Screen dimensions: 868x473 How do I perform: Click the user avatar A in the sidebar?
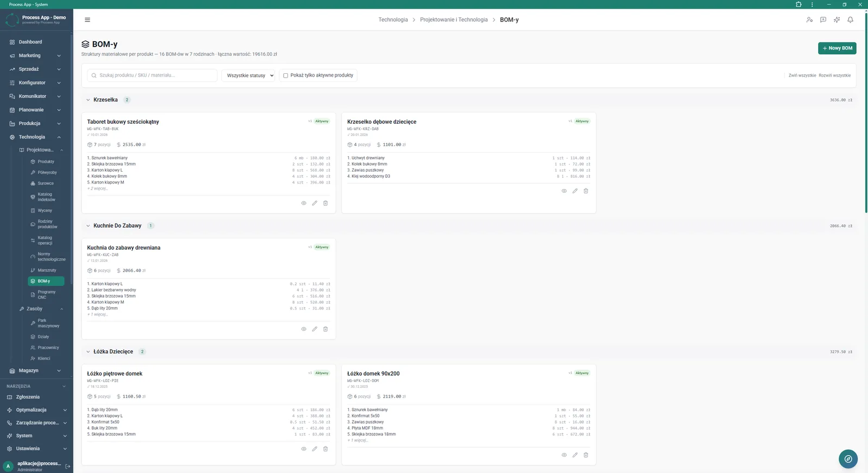click(8, 466)
